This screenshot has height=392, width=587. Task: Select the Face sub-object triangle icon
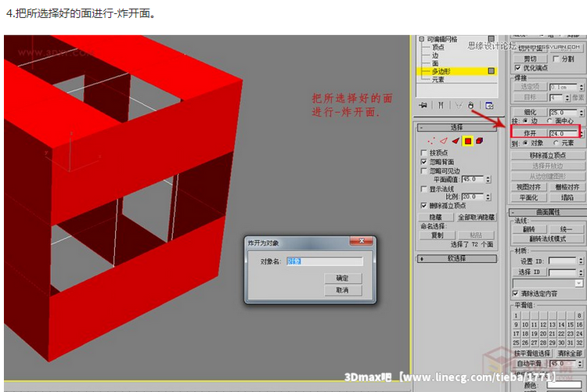click(x=456, y=141)
